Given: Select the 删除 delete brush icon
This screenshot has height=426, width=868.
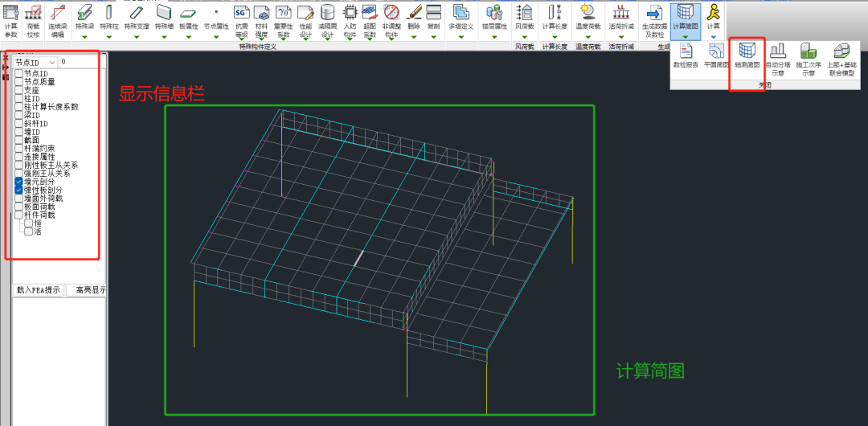Looking at the screenshot, I should [414, 12].
